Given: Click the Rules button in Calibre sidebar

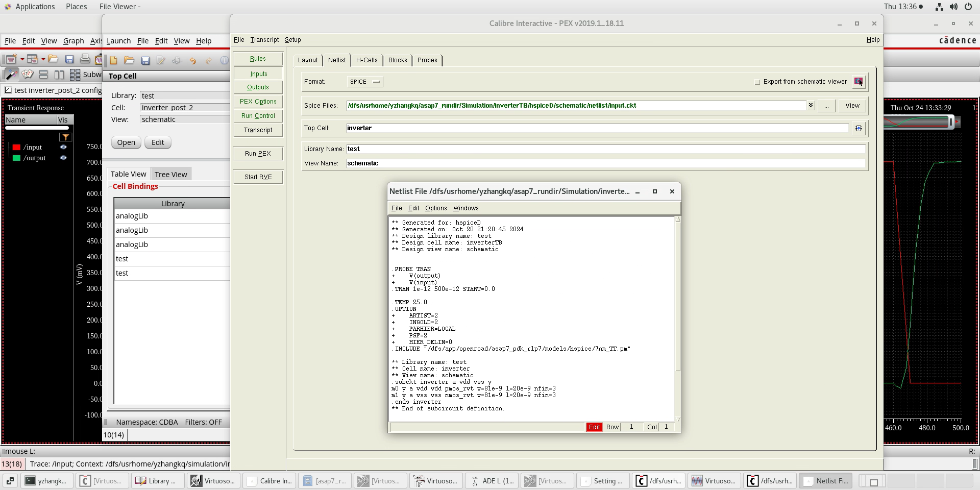Looking at the screenshot, I should (x=258, y=58).
